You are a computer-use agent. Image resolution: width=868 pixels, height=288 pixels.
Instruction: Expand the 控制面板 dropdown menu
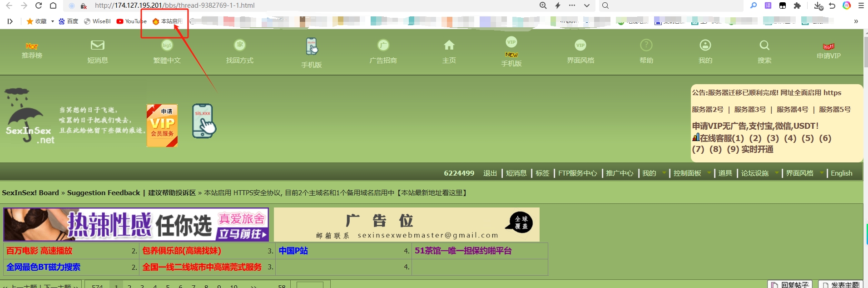(709, 173)
